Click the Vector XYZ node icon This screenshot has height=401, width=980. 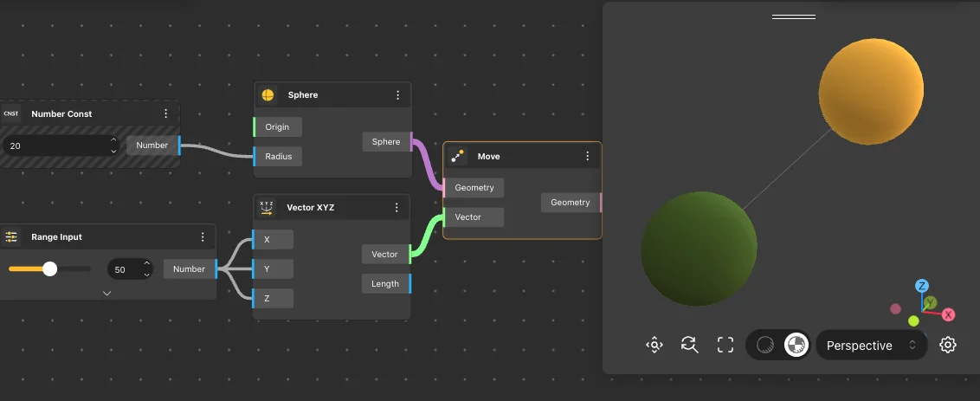click(267, 208)
